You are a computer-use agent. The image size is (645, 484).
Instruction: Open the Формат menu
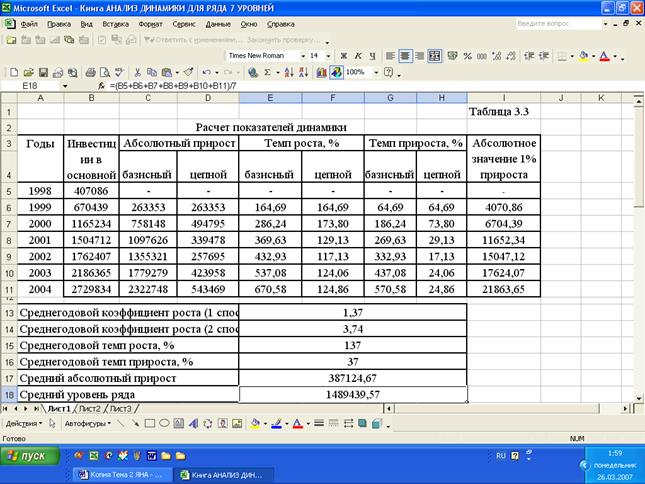(x=151, y=24)
